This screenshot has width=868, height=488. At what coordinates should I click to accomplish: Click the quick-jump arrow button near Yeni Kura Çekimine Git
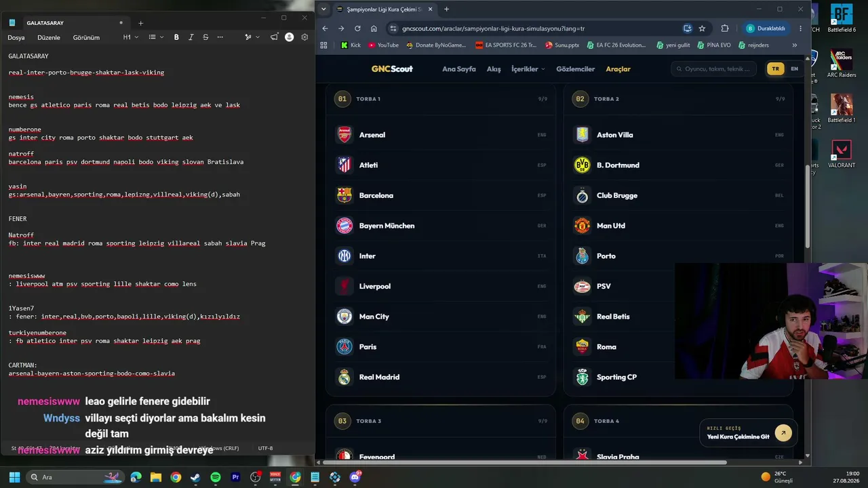pos(783,432)
